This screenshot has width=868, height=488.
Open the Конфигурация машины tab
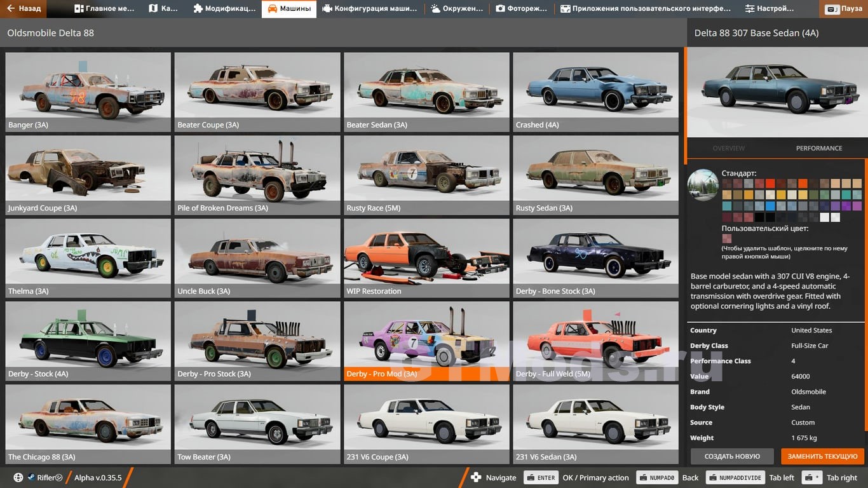click(370, 9)
